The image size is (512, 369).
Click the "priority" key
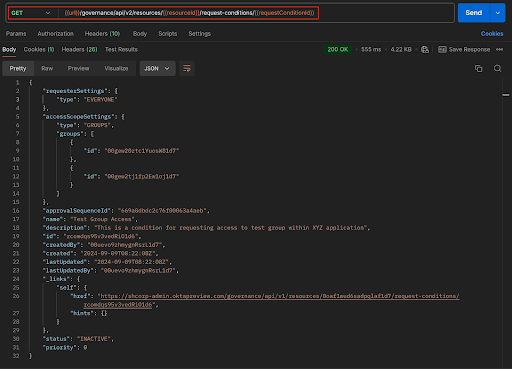[60, 347]
